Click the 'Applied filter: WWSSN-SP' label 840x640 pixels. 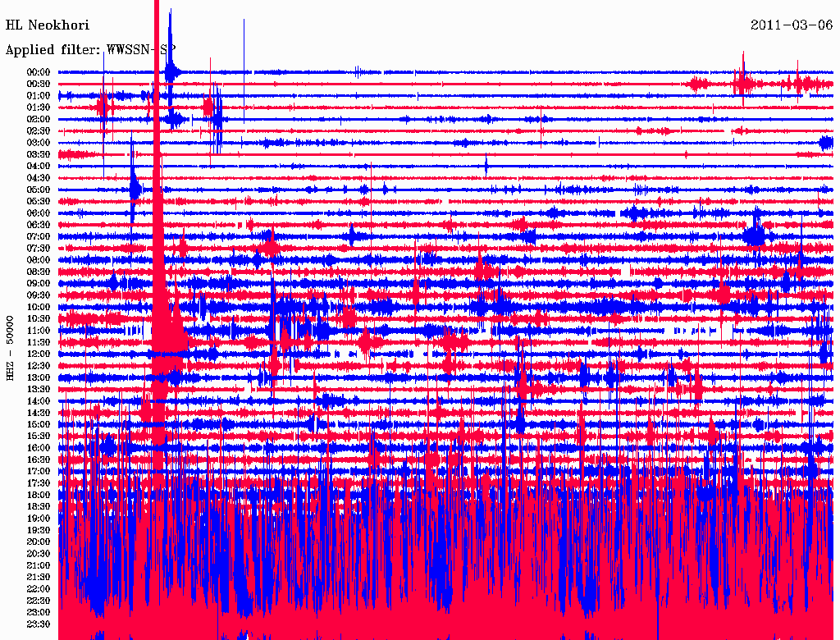click(90, 50)
